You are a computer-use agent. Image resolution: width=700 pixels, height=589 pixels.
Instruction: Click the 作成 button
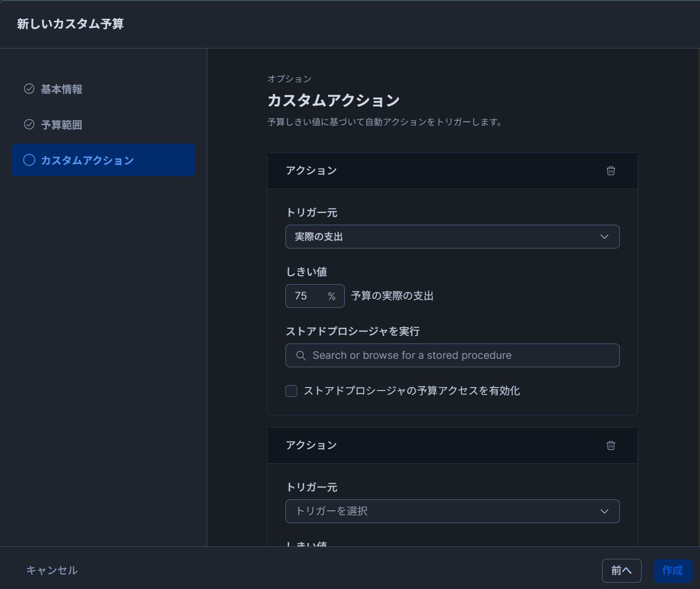(672, 571)
